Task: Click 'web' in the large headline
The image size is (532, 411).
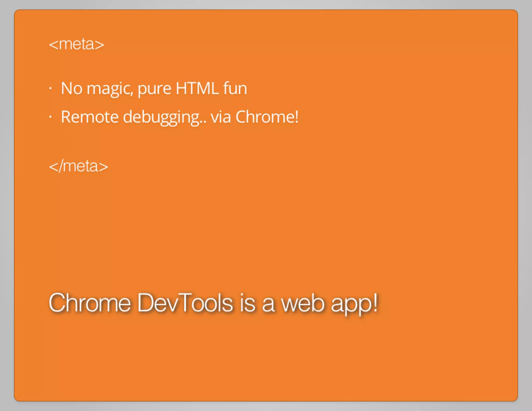Action: (x=303, y=303)
